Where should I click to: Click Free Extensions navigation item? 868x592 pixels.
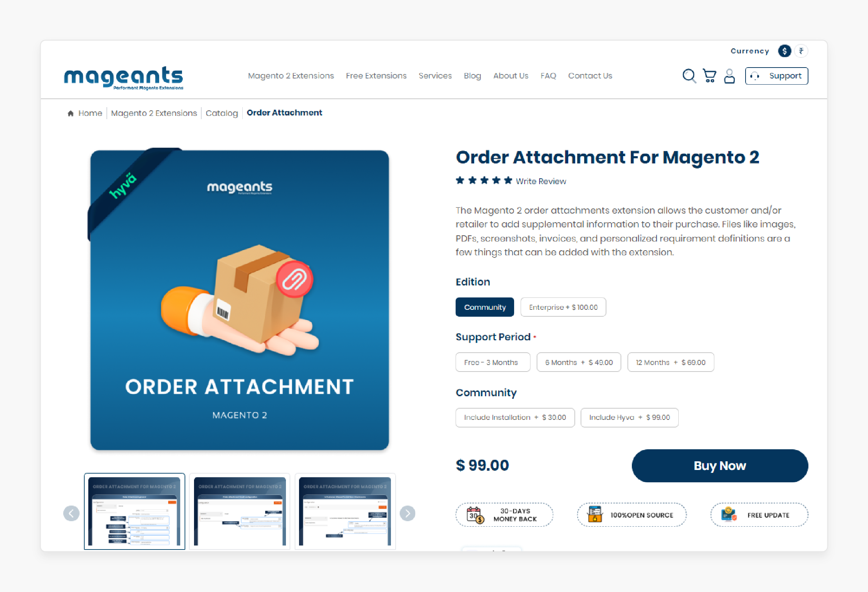coord(376,75)
